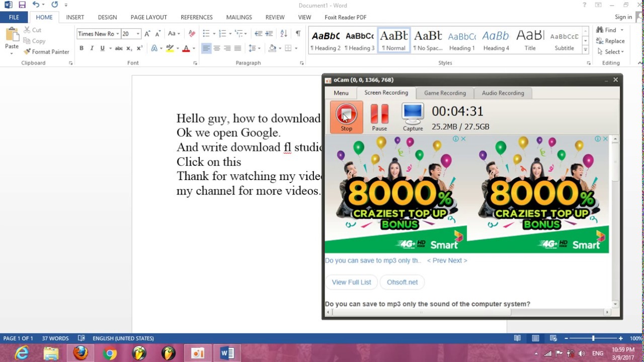The image size is (644, 362).
Task: Open the font size dropdown
Action: tap(138, 34)
